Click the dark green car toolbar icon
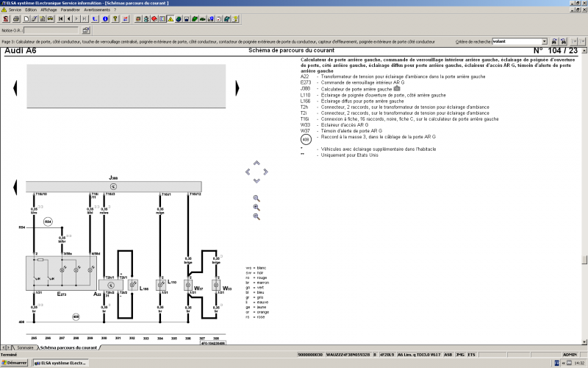The image size is (588, 368). 203,19
